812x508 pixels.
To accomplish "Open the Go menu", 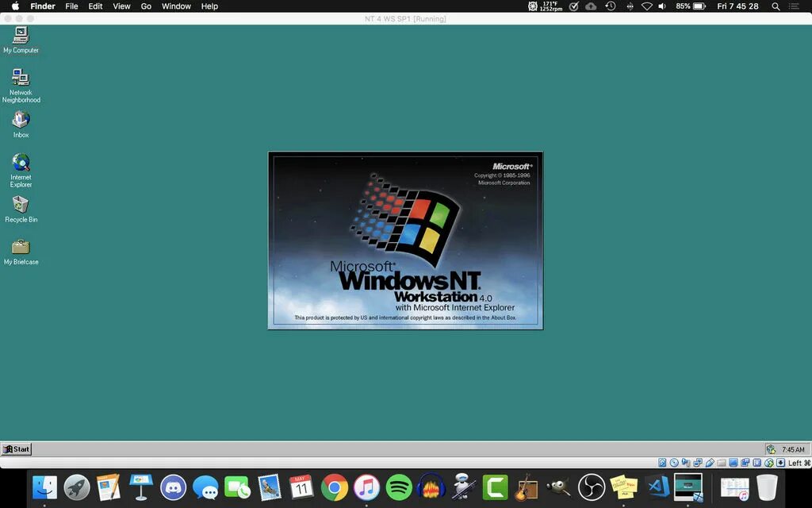I will 146,6.
